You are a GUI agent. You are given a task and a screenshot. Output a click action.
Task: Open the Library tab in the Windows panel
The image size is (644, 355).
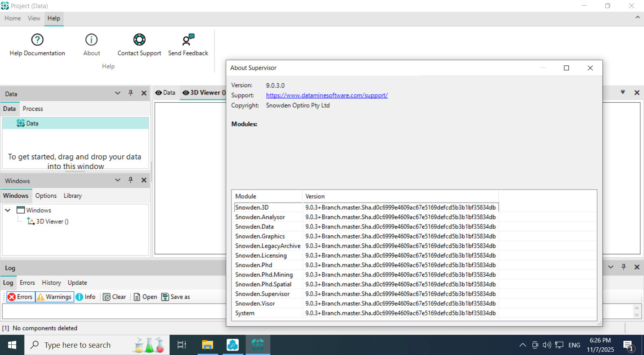(x=73, y=196)
